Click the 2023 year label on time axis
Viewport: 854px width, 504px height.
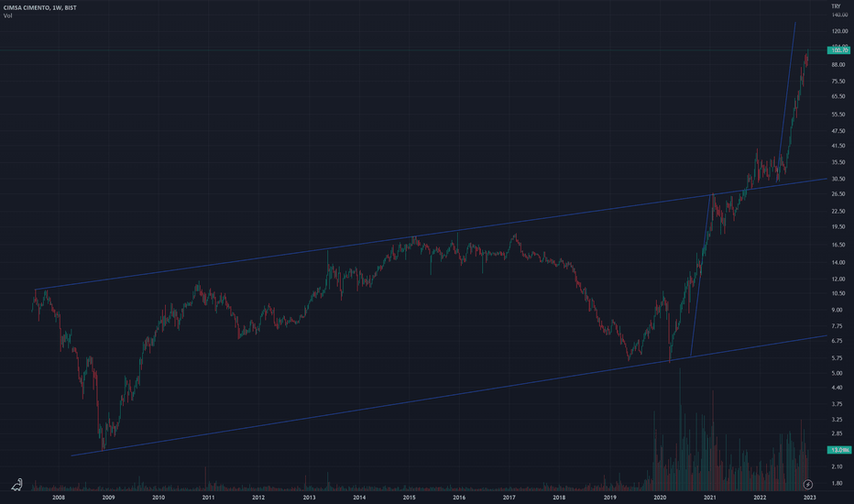(x=810, y=498)
